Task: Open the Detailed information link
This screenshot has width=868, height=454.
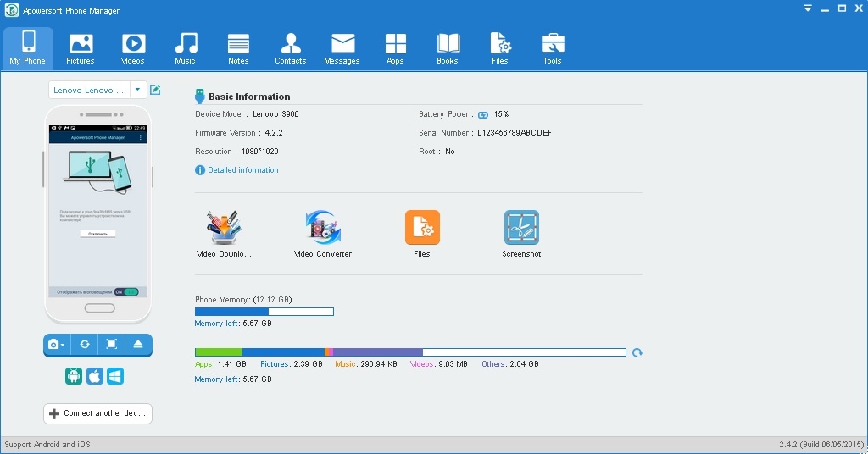Action: click(x=242, y=170)
